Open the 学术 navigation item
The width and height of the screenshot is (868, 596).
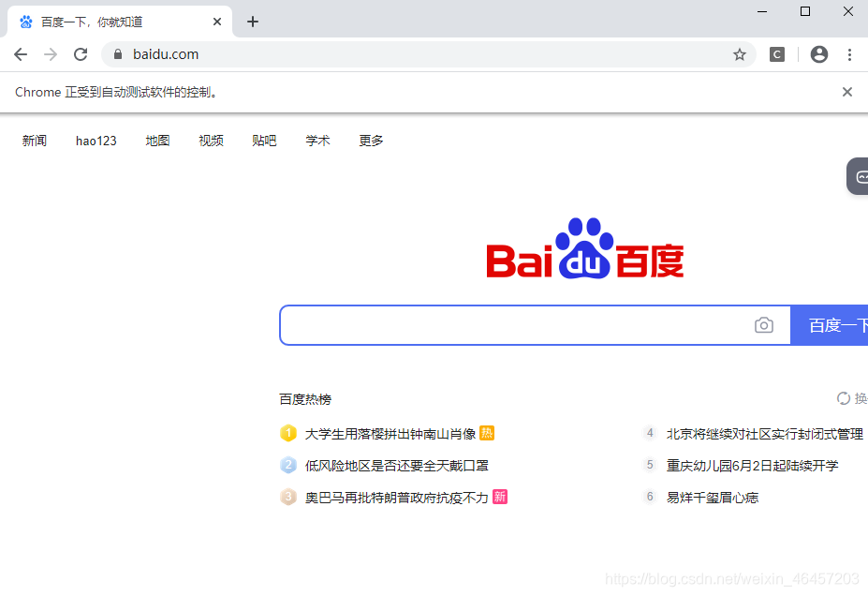[317, 141]
